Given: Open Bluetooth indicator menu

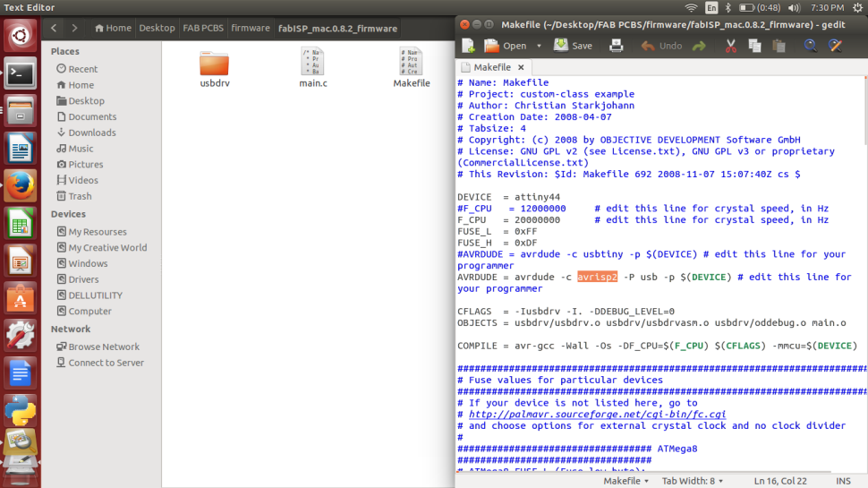Looking at the screenshot, I should 728,8.
